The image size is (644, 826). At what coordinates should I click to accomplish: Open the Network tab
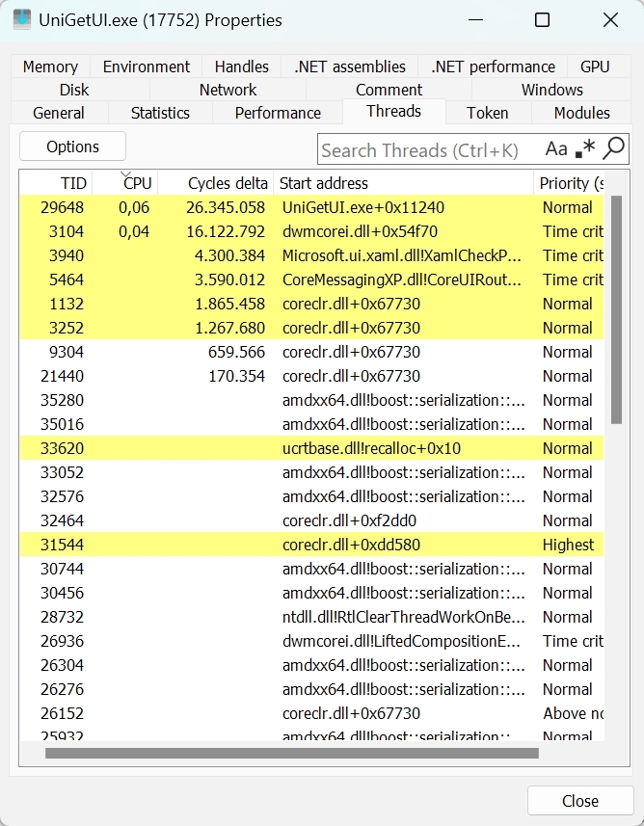pyautogui.click(x=228, y=90)
